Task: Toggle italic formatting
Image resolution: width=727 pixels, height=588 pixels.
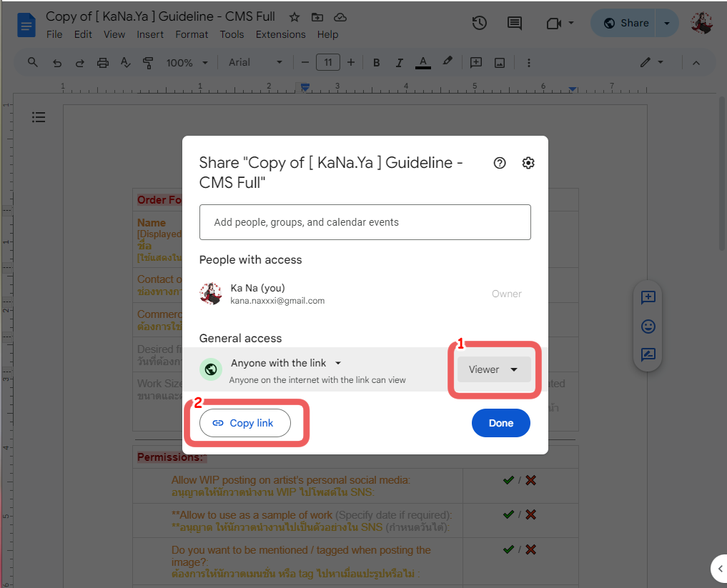Action: [400, 63]
